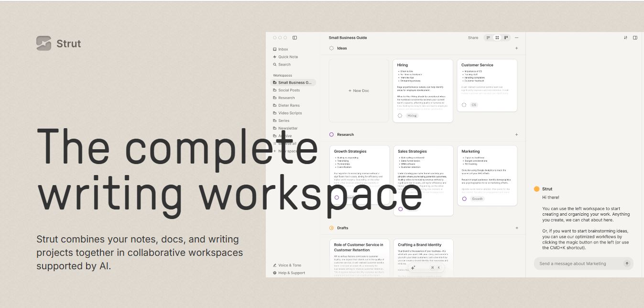644x308 pixels.
Task: Send the chat message with arrow button
Action: click(627, 264)
